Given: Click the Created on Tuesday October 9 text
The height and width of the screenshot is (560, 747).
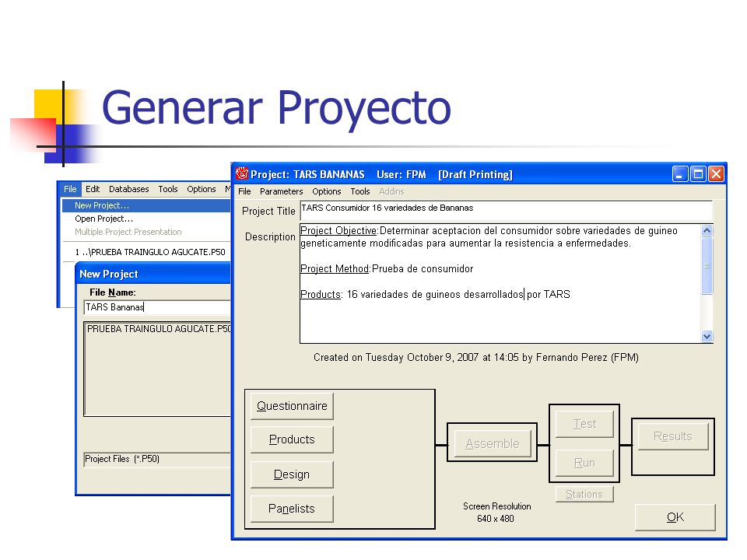Looking at the screenshot, I should [x=476, y=358].
